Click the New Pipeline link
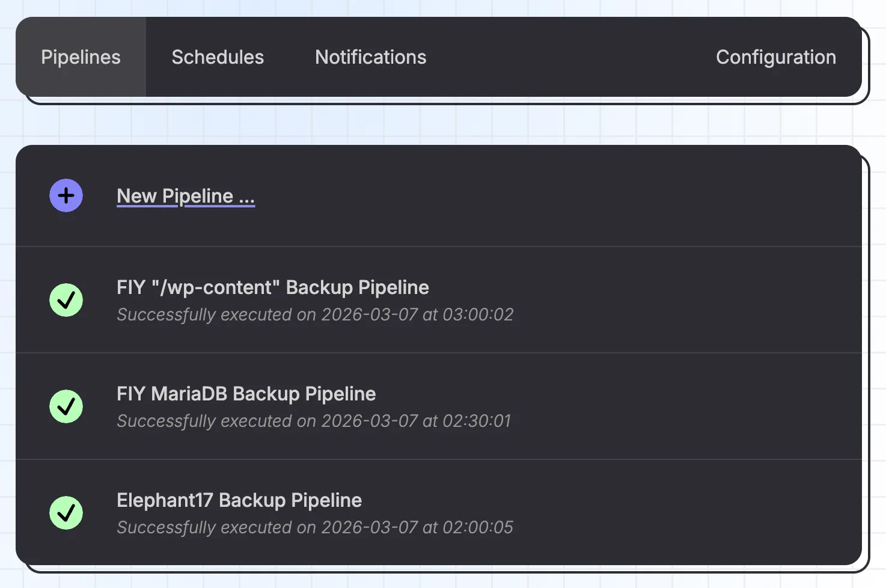The image size is (886, 588). pos(185,195)
